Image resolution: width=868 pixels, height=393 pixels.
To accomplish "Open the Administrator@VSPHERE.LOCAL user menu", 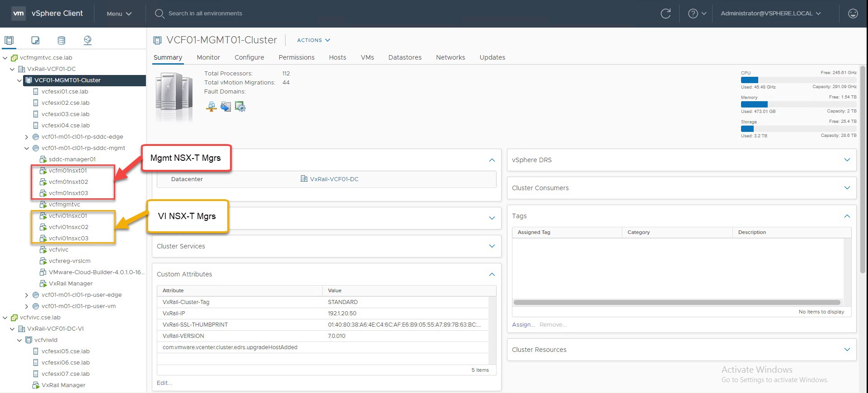I will pos(770,14).
